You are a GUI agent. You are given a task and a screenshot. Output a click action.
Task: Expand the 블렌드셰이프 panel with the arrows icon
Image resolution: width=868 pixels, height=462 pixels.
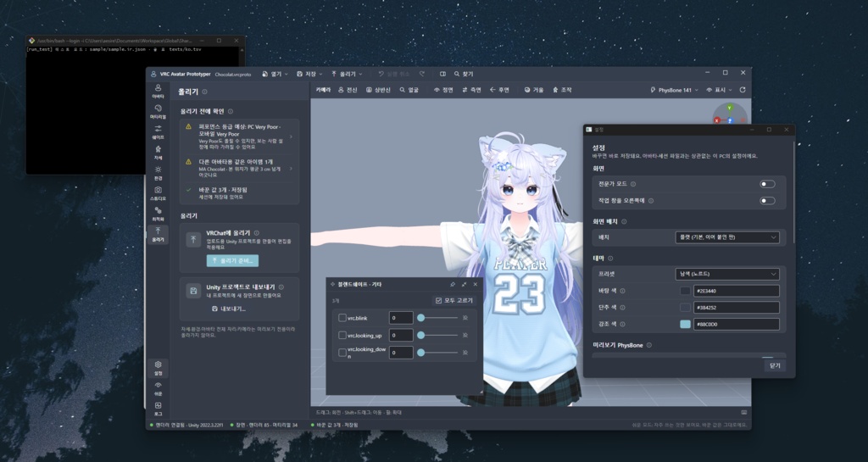pos(464,284)
